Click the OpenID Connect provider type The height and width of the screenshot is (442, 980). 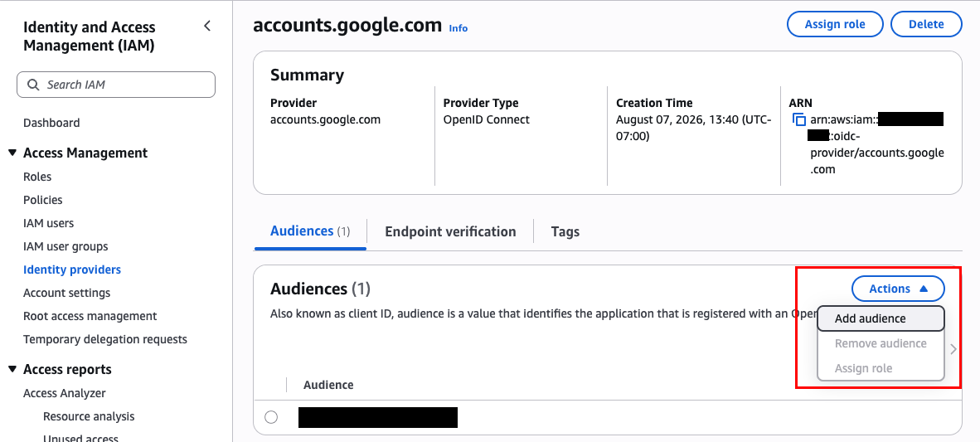pyautogui.click(x=486, y=119)
